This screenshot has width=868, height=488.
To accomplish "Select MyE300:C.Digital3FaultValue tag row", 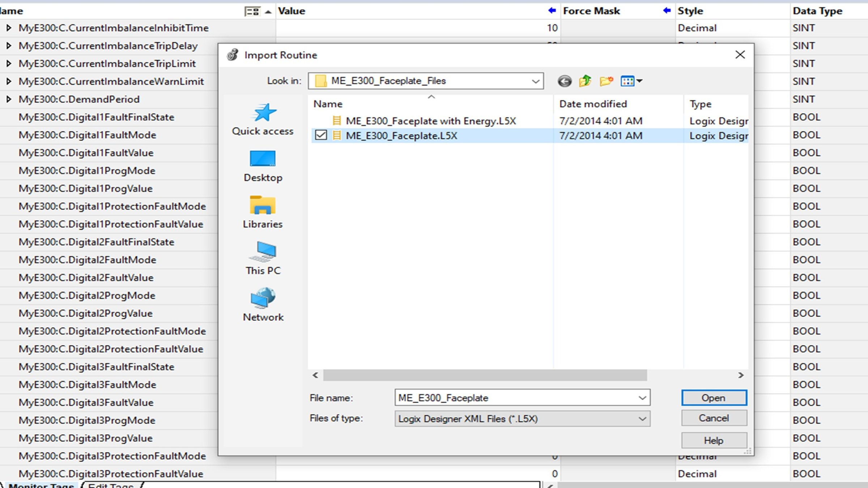I will pyautogui.click(x=86, y=402).
